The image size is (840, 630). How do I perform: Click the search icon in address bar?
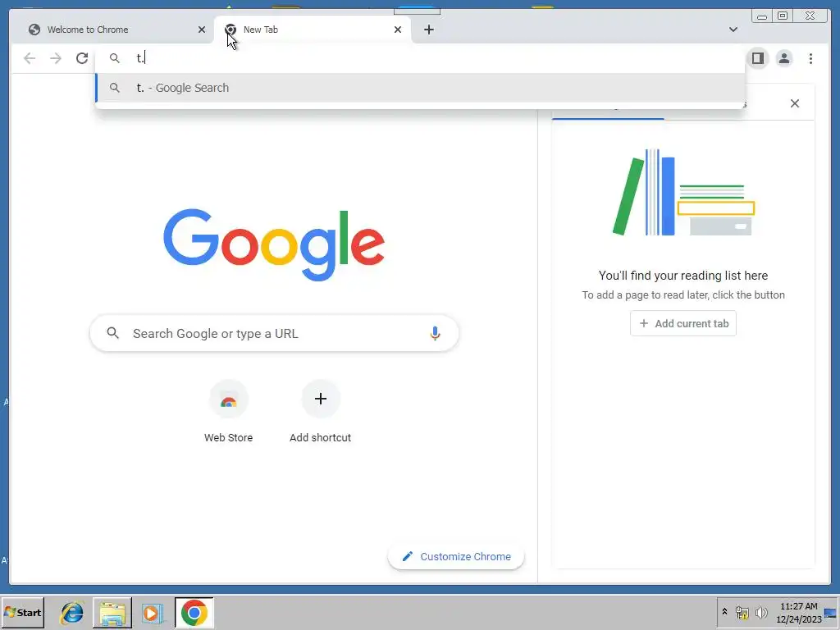pos(115,58)
